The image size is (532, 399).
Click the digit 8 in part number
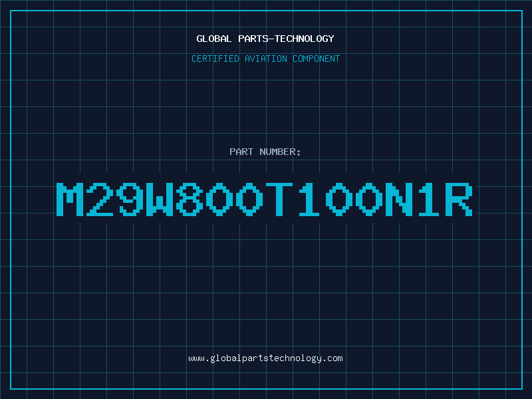[x=190, y=199]
